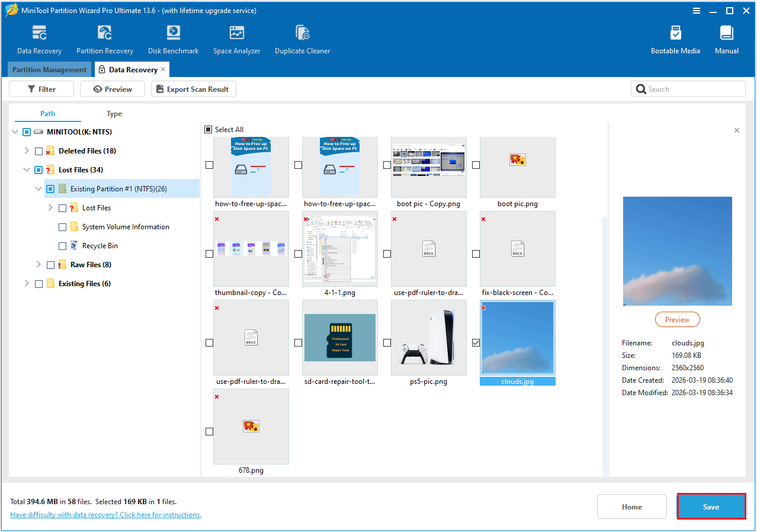This screenshot has width=757, height=532.
Task: Uncheck the clouds.jpg file checkbox
Action: [x=476, y=342]
